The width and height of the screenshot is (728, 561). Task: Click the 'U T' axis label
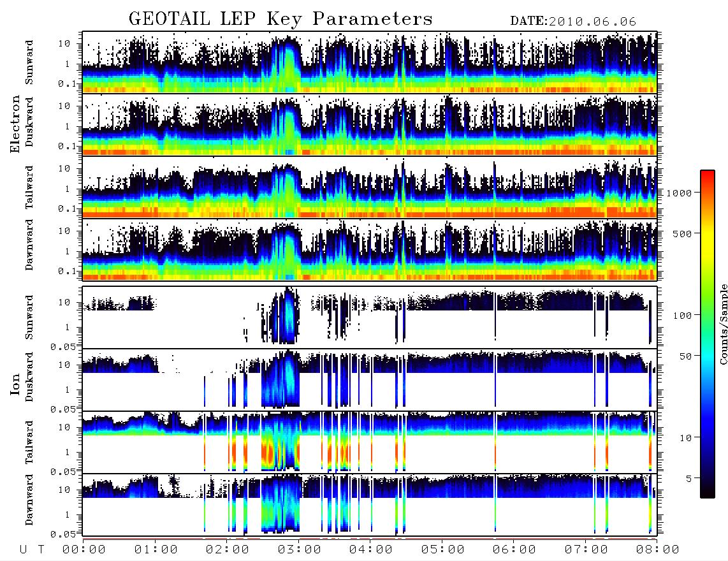pos(32,550)
